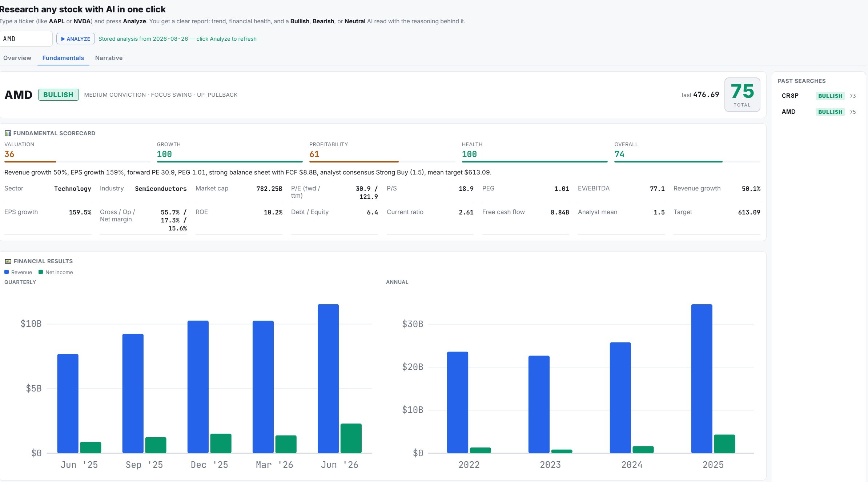Viewport: 868px width, 482px height.
Task: Click the Jun '25 quarterly revenue bar
Action: click(x=68, y=403)
